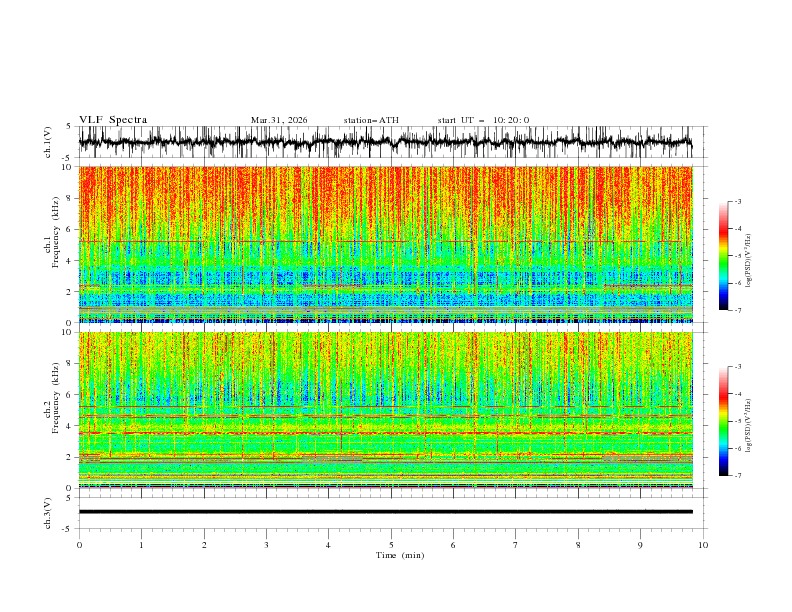Click the "6" tick on ch.1 frequency axis
This screenshot has width=792, height=612.
pos(70,229)
